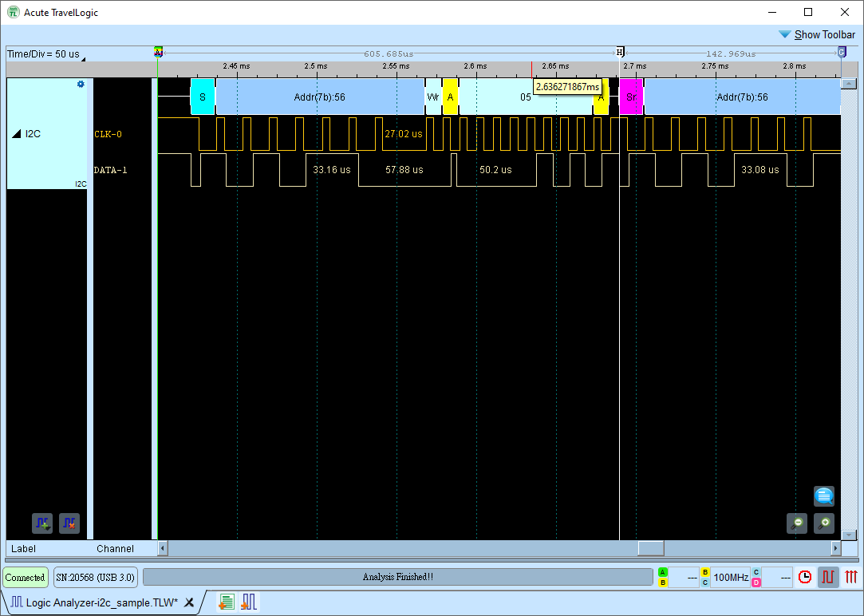Click the Connected status button
Image resolution: width=864 pixels, height=616 pixels.
pyautogui.click(x=26, y=578)
